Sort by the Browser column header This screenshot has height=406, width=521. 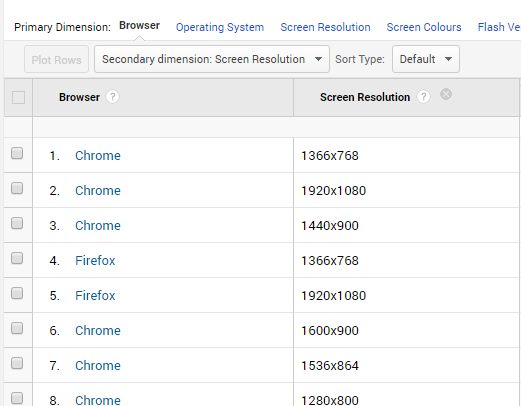(79, 97)
